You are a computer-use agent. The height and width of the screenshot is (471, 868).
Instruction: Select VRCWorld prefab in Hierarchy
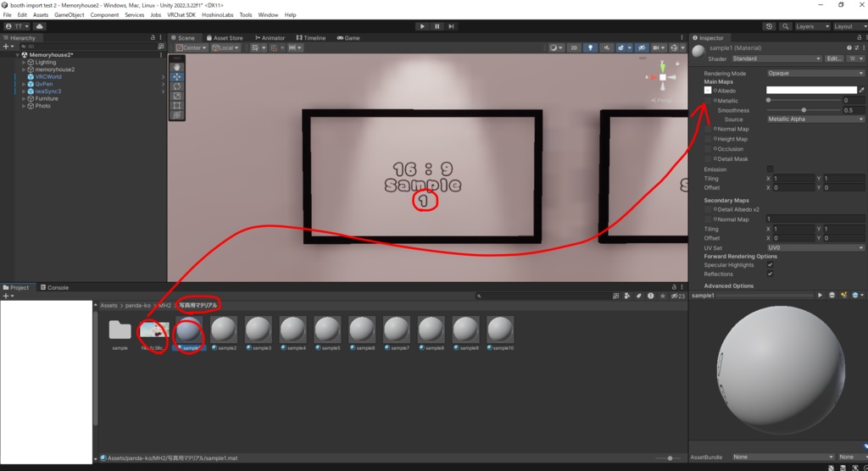[x=48, y=77]
